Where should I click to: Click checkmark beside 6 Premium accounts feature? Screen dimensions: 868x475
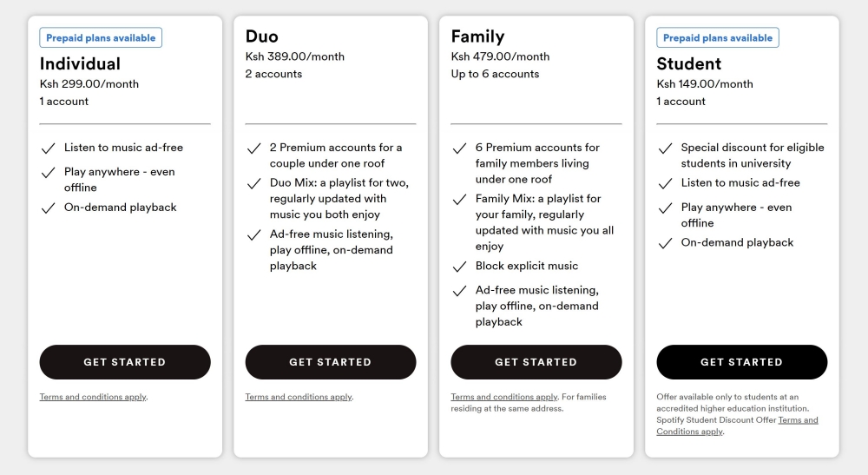tap(460, 148)
